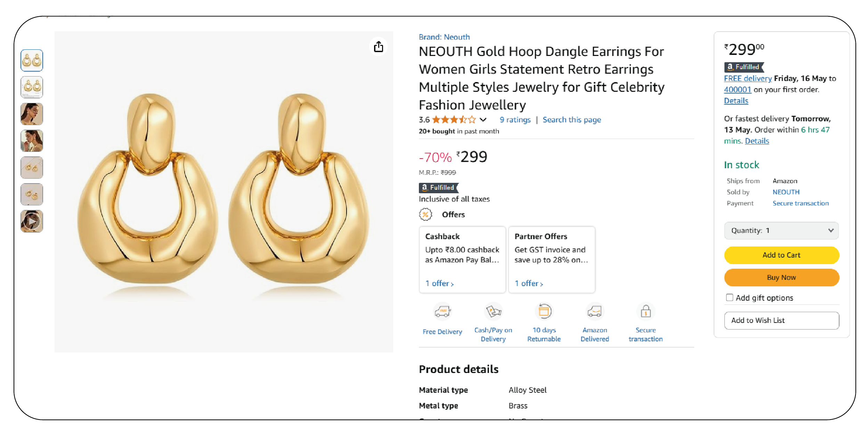Viewport: 868px width, 431px height.
Task: Open the Quantity dropdown
Action: 781,231
